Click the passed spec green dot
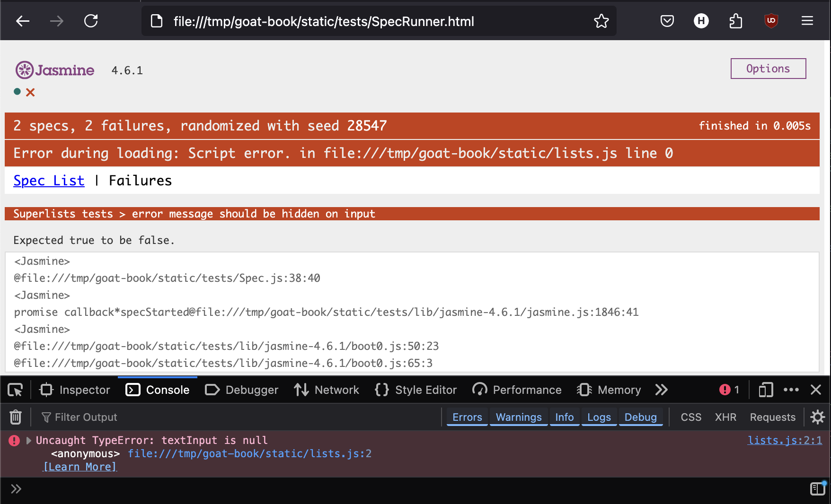831x504 pixels. point(17,92)
